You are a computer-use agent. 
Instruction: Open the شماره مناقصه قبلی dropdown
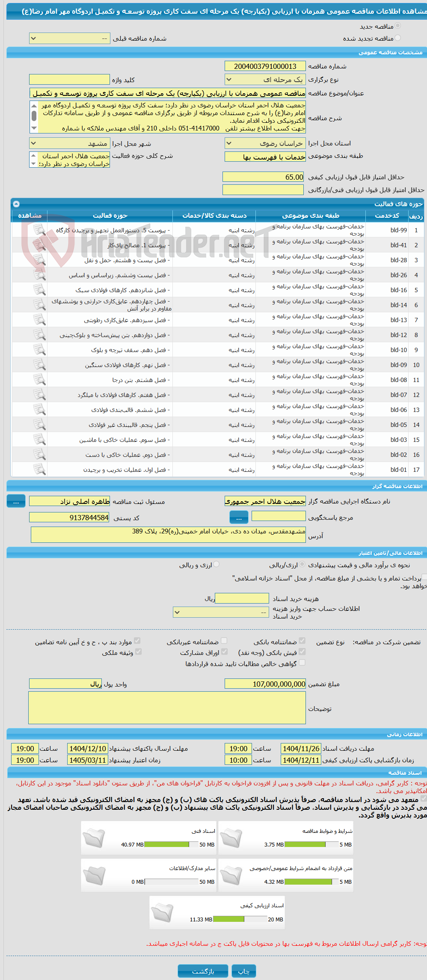pyautogui.click(x=69, y=38)
